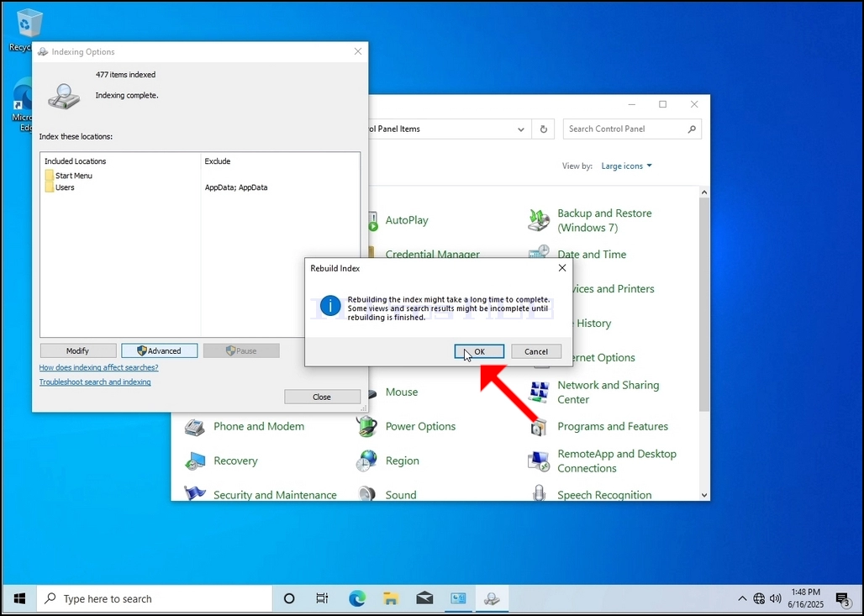The width and height of the screenshot is (864, 616).
Task: Open the Windows Start menu
Action: [x=19, y=598]
